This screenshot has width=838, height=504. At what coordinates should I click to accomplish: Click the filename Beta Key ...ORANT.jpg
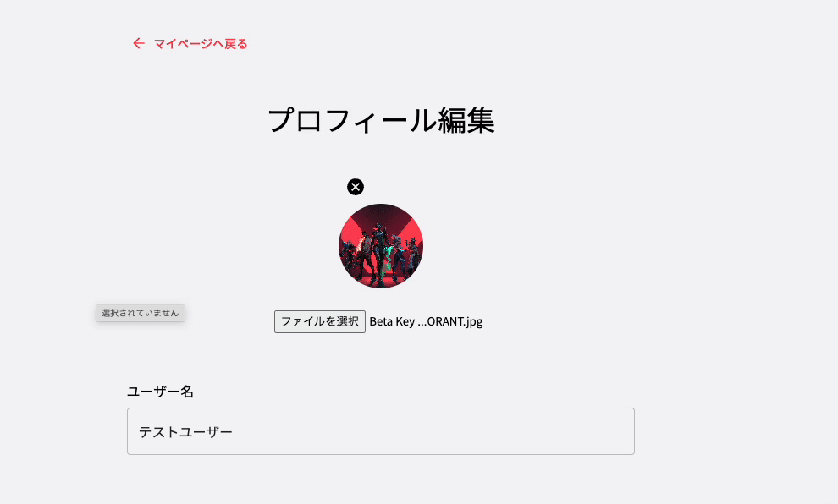tap(425, 321)
